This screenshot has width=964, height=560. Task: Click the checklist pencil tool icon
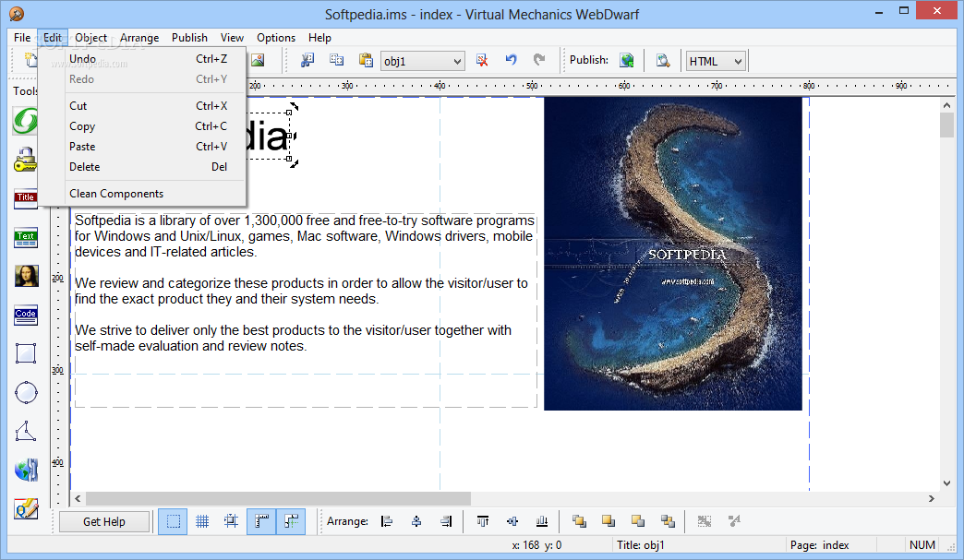26,509
